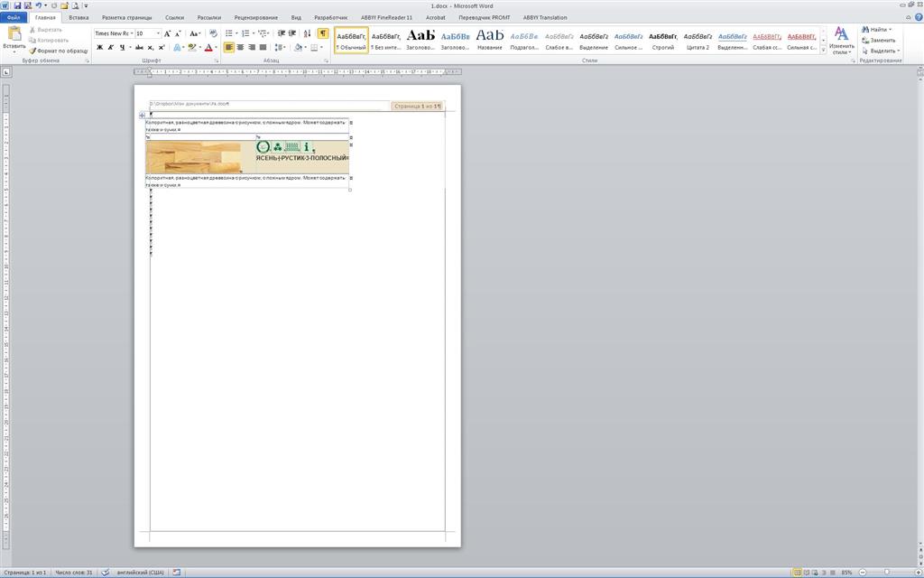Apply Обычный style
The width and height of the screenshot is (924, 578).
coord(351,40)
